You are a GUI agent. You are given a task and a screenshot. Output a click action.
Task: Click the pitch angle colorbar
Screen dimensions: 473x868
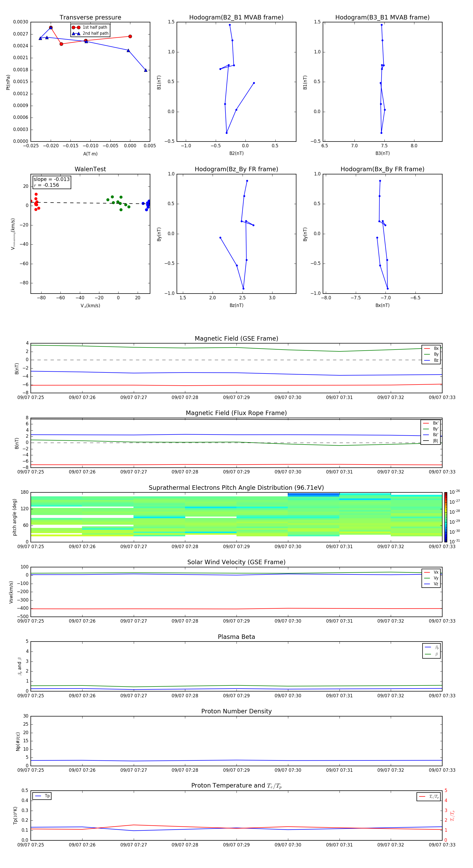click(x=446, y=517)
